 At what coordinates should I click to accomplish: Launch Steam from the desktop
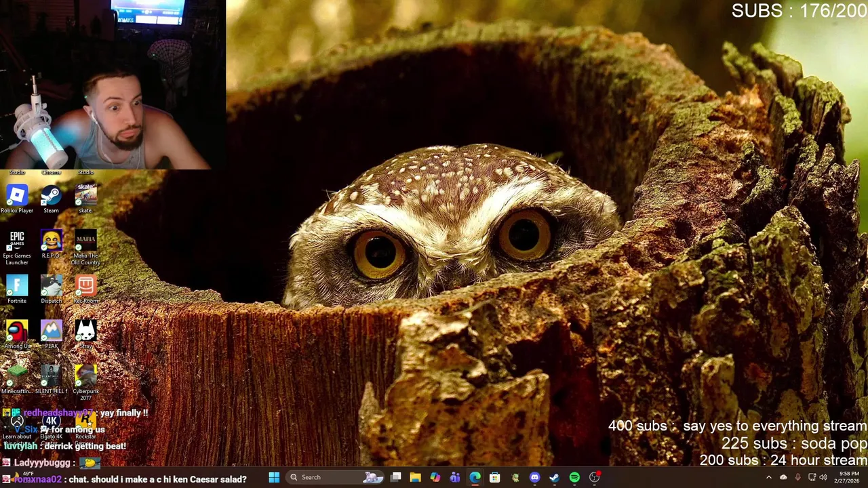[x=51, y=199]
